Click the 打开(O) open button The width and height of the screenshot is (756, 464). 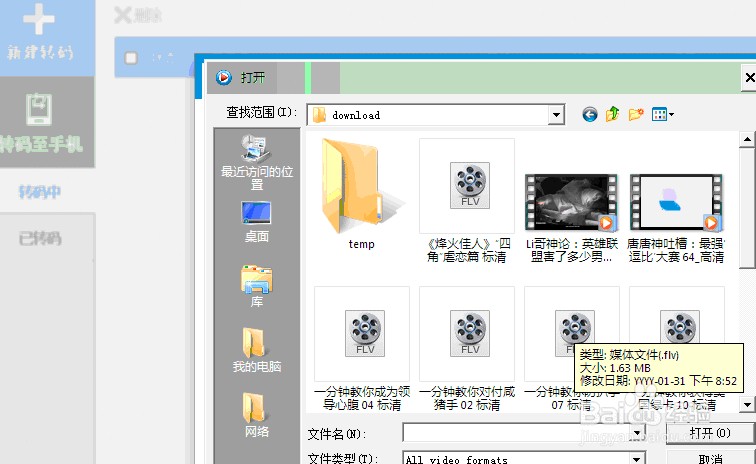coord(710,433)
